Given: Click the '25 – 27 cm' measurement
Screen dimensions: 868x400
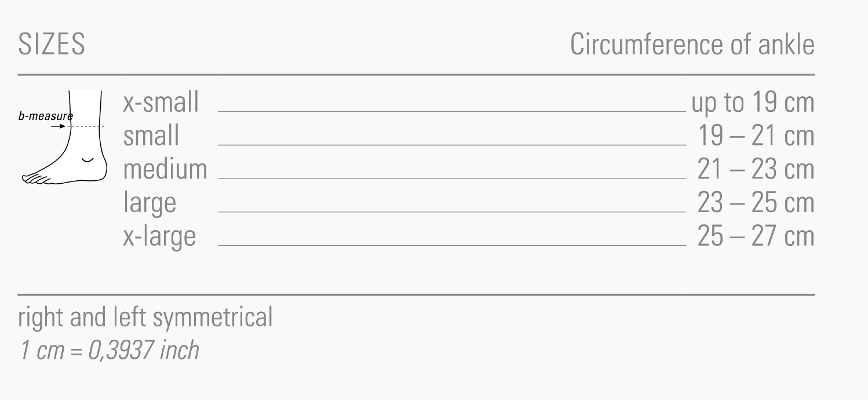Looking at the screenshot, I should [x=756, y=236].
